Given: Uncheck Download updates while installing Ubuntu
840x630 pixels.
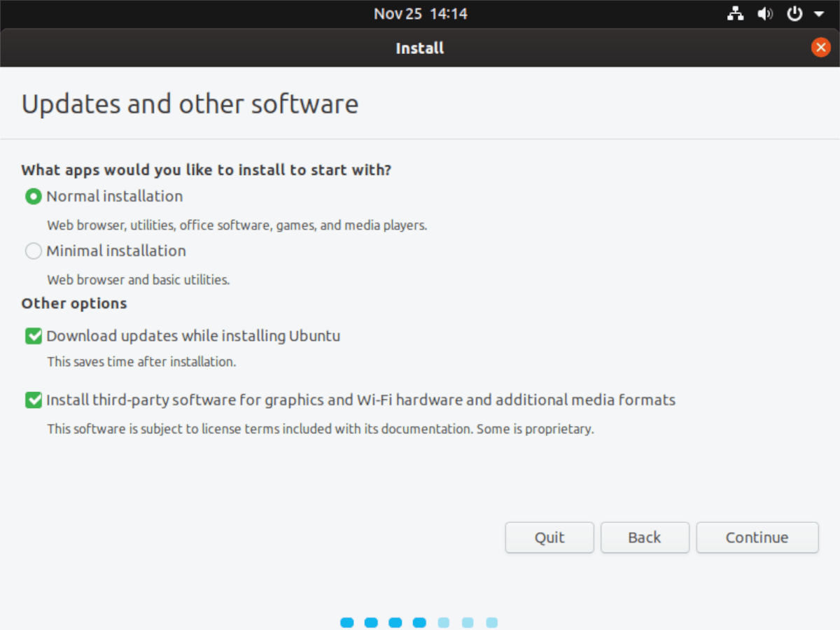Looking at the screenshot, I should pyautogui.click(x=33, y=337).
